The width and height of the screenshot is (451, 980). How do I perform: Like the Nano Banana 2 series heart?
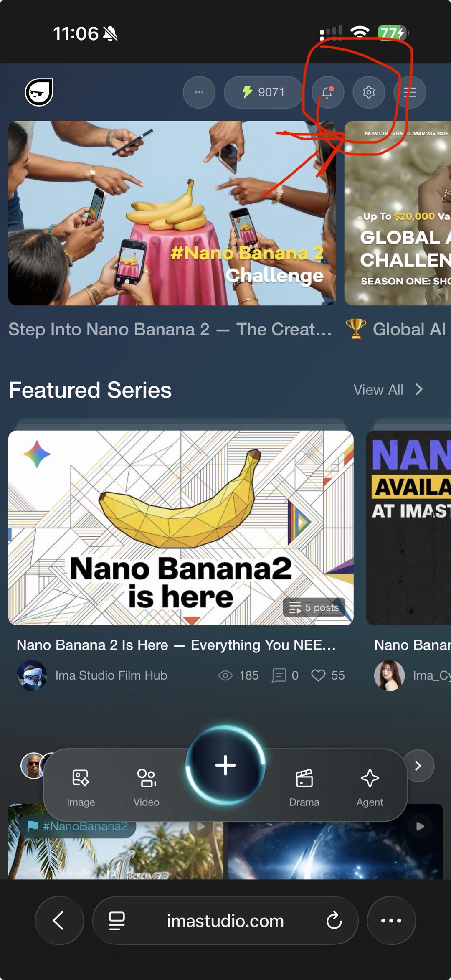[318, 675]
